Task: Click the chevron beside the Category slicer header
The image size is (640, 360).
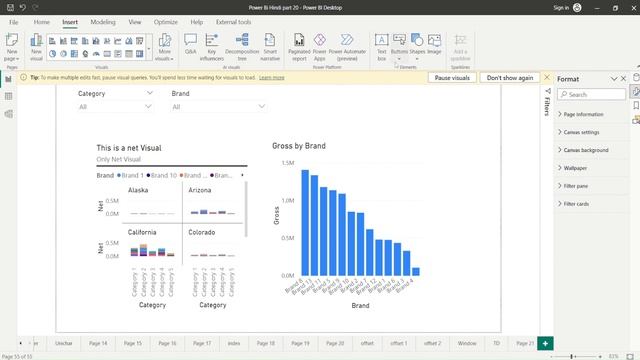Action: click(150, 93)
